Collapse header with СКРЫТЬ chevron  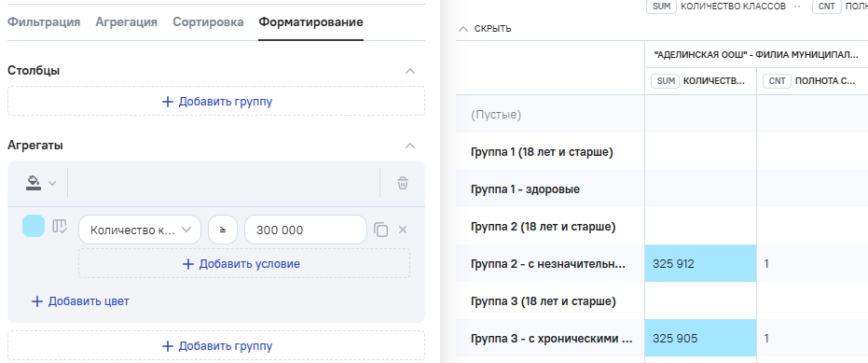point(485,29)
